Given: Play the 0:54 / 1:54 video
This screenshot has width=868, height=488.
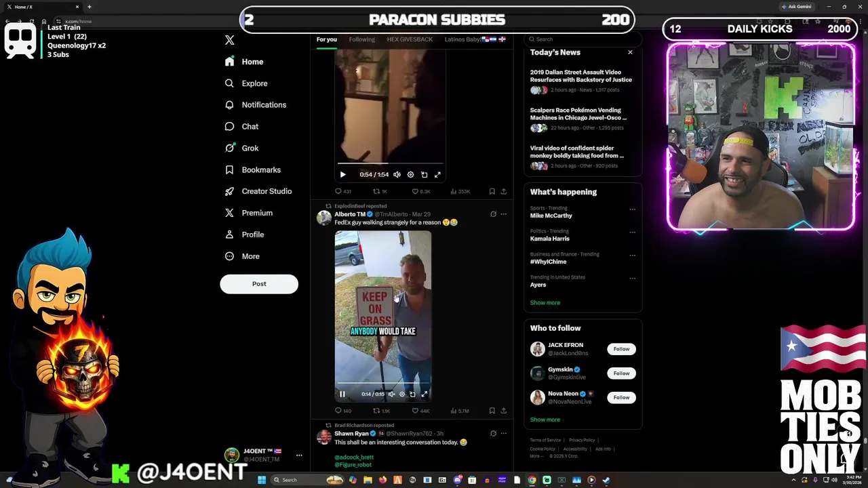Looking at the screenshot, I should pos(342,175).
